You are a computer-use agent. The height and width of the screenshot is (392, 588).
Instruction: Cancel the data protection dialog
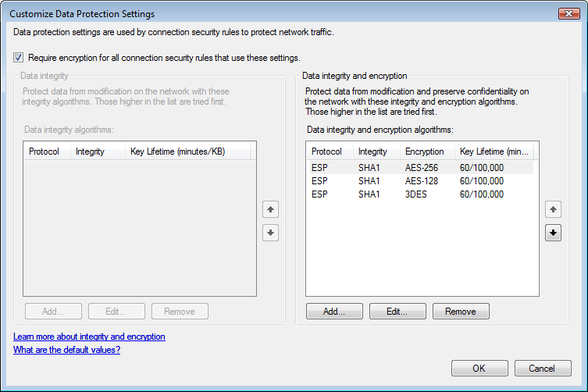point(543,368)
